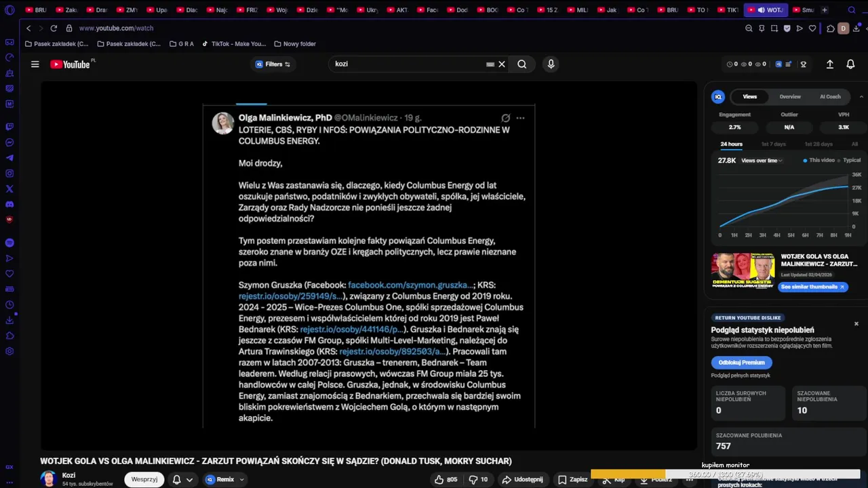Clear the search box with X
This screenshot has width=868, height=488.
tap(502, 64)
